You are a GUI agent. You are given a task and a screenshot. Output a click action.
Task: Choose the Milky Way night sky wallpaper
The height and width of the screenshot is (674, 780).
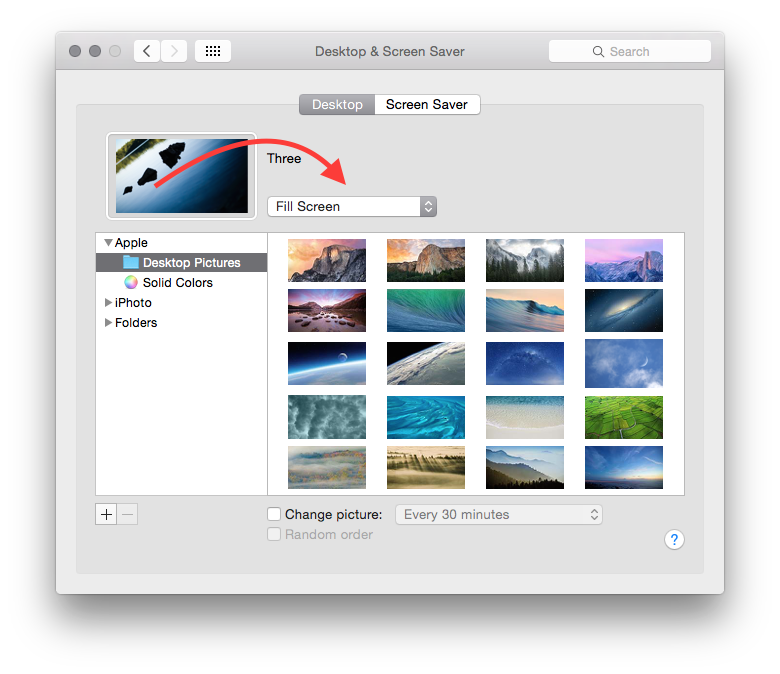[x=525, y=363]
